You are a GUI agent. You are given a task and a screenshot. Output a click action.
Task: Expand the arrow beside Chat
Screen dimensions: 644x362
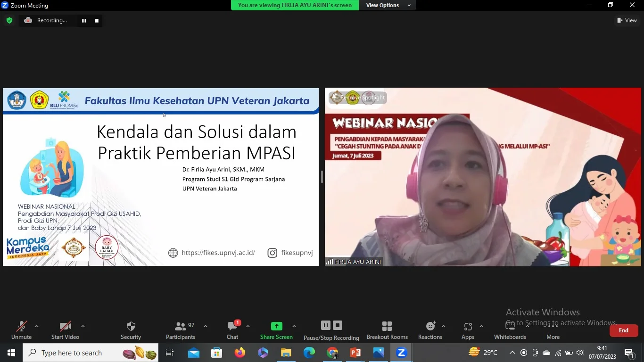[248, 326]
